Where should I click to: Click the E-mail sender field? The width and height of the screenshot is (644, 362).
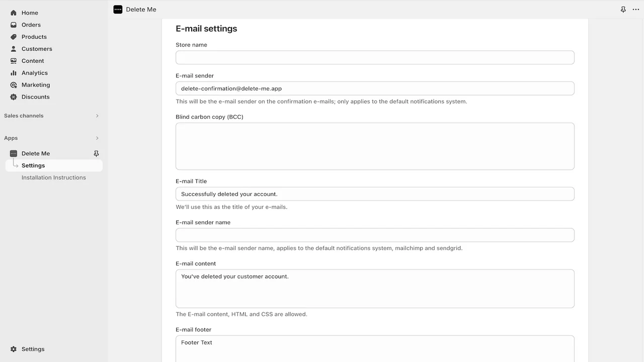[x=375, y=88]
